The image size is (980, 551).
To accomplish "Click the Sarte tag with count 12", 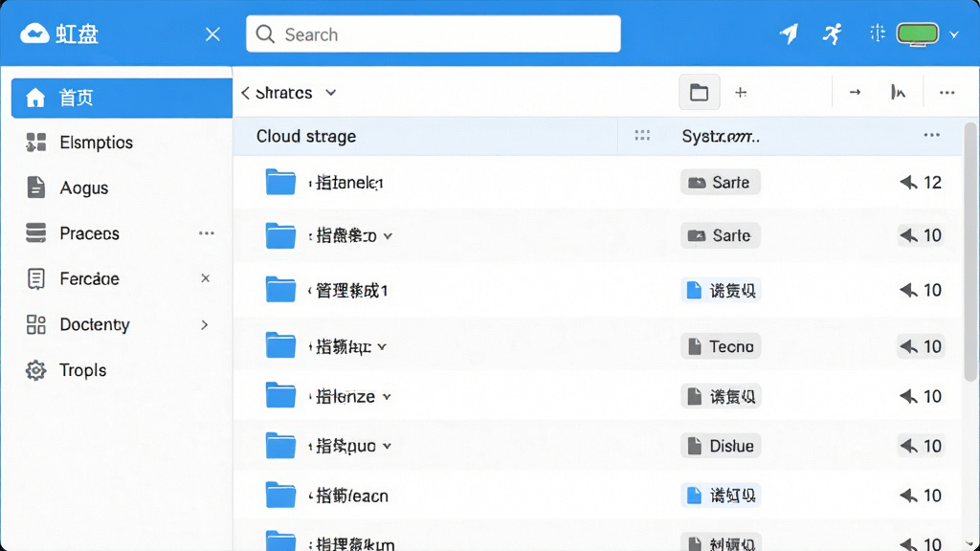I will pyautogui.click(x=720, y=182).
